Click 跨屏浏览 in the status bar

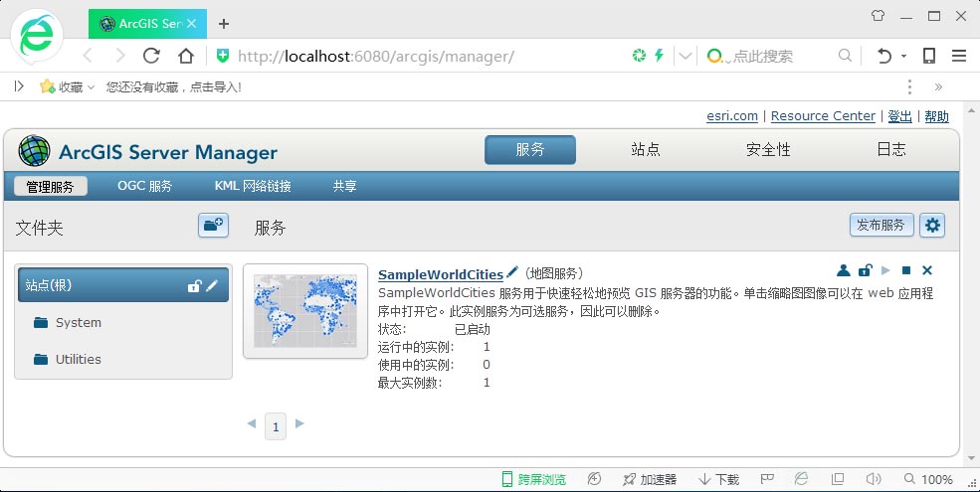pos(534,479)
